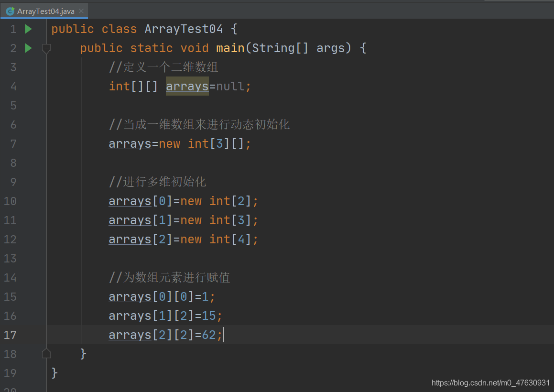Click the Java class icon on the tab

click(x=10, y=11)
